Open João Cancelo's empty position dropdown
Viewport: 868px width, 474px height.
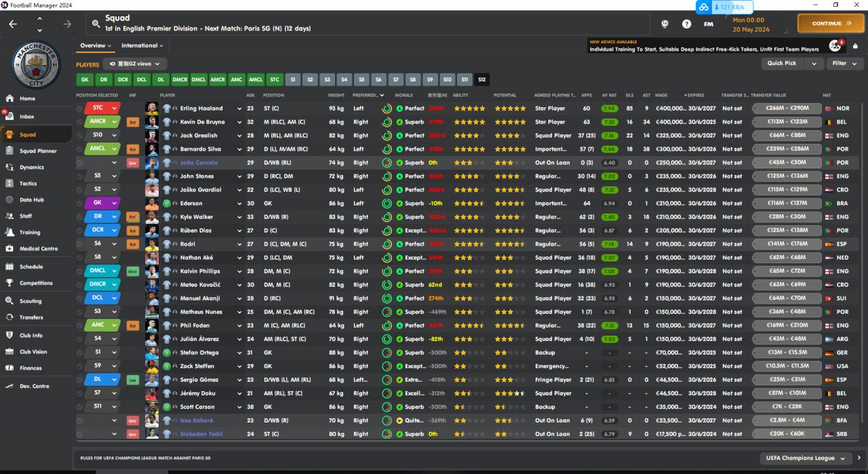point(114,163)
